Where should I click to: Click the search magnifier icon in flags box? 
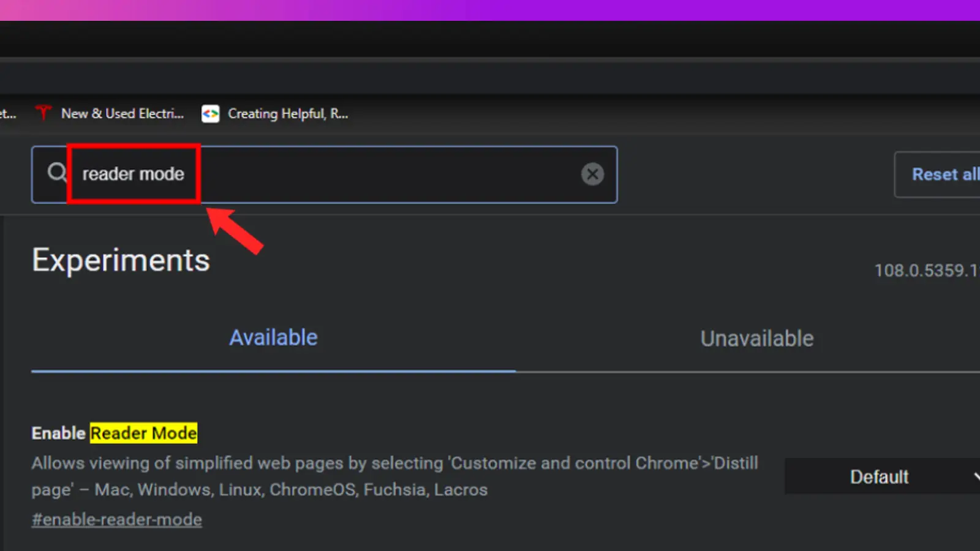tap(57, 173)
